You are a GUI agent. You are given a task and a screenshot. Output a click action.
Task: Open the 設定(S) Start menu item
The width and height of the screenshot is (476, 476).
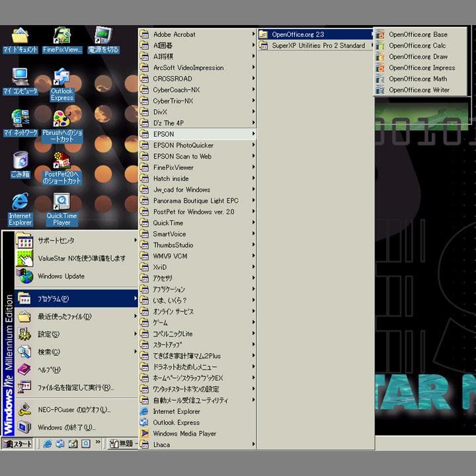pyautogui.click(x=76, y=335)
